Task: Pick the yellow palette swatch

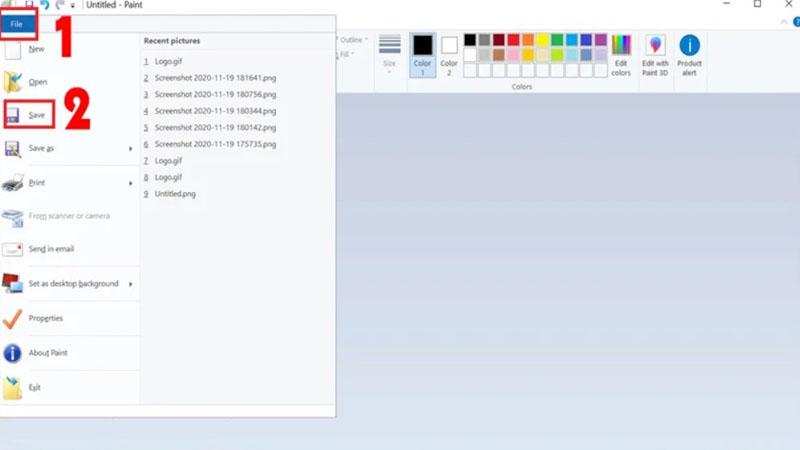Action: coord(542,40)
